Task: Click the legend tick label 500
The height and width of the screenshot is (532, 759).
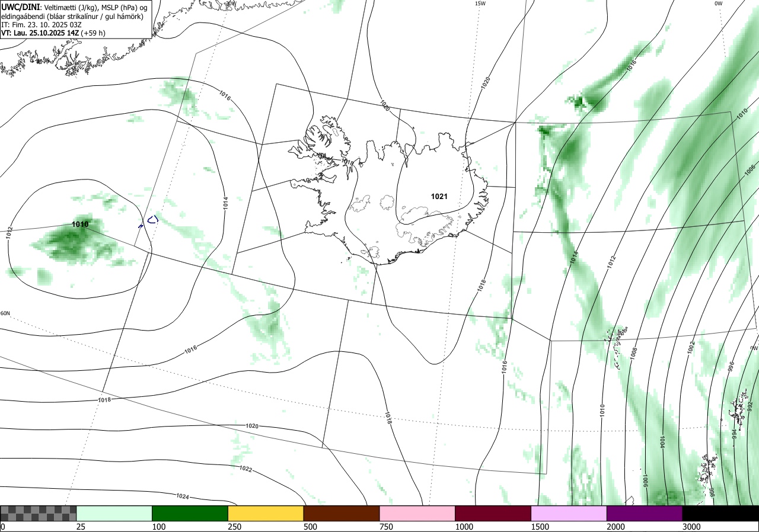Action: [310, 527]
